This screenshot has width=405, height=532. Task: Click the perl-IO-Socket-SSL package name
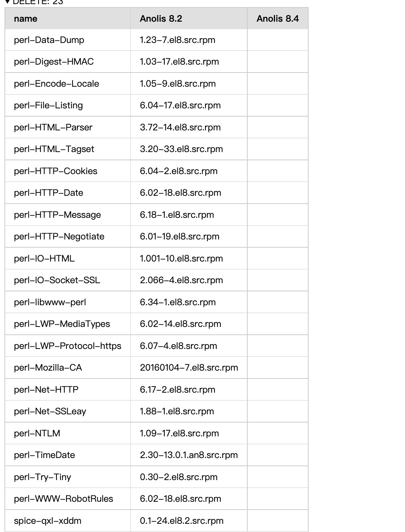click(57, 280)
